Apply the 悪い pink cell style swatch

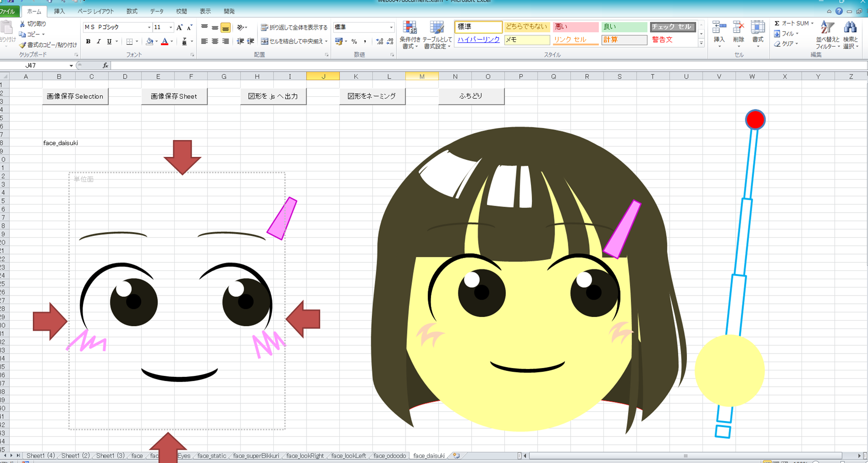[575, 27]
